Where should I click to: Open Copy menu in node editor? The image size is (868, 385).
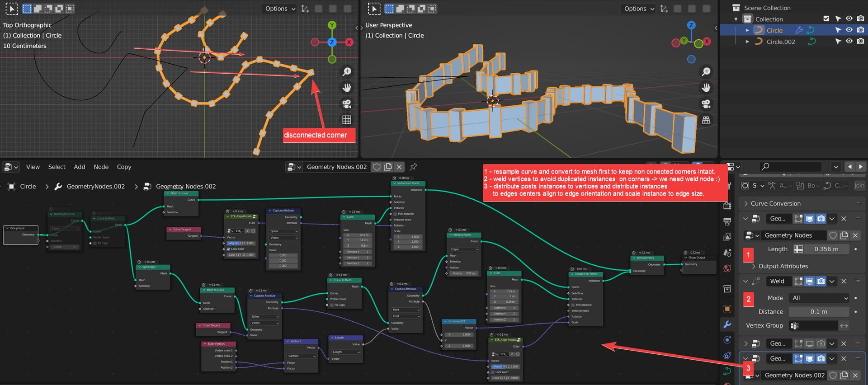124,167
